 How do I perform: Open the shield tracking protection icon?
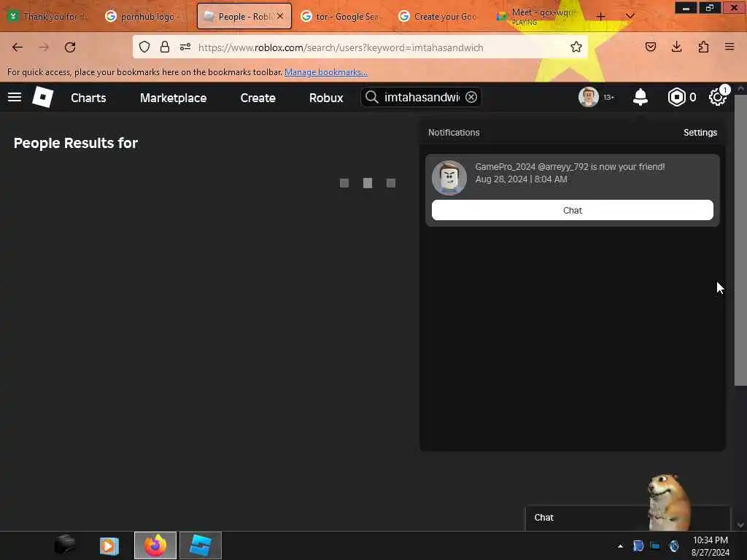point(144,47)
